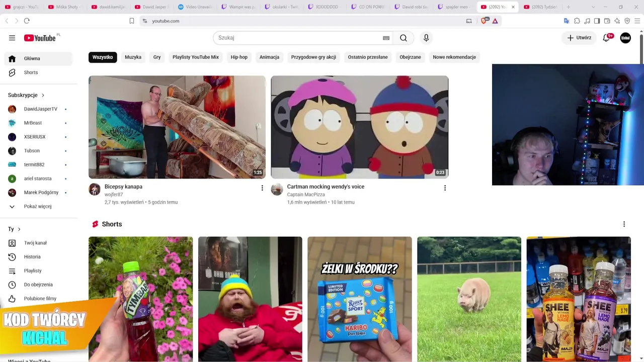Open the MrBeast subscription
This screenshot has width=644, height=362.
(38, 123)
